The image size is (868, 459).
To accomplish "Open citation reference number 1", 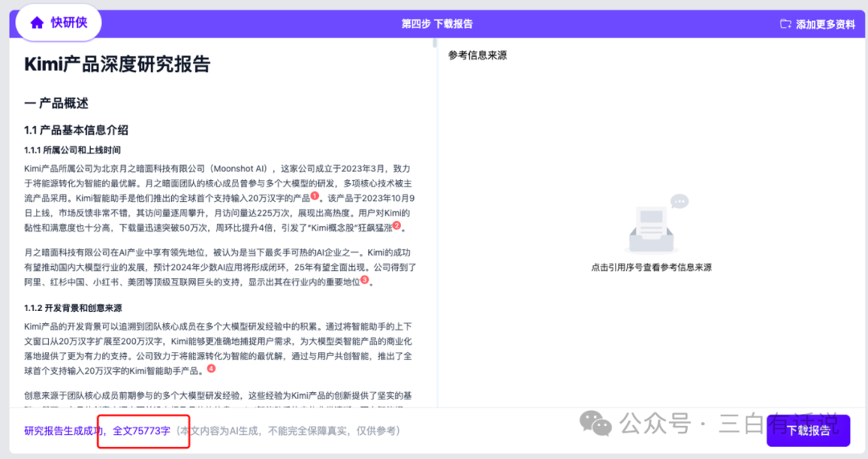I will [x=314, y=195].
